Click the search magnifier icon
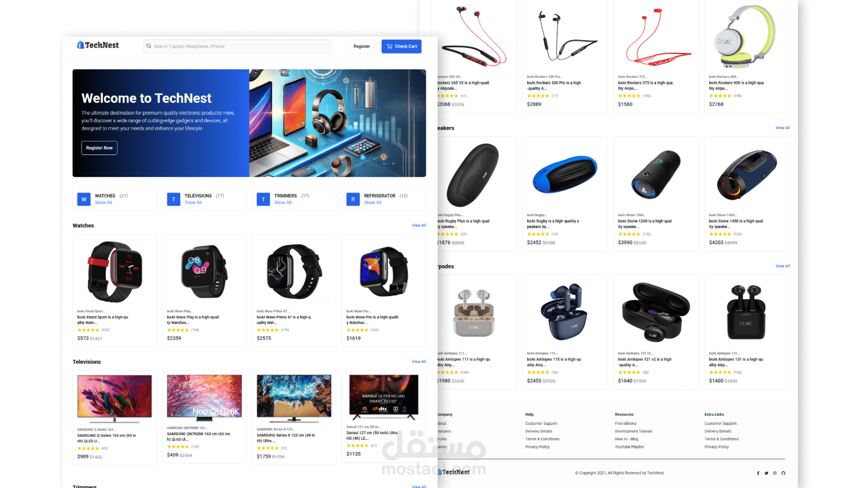868x488 pixels. tap(149, 46)
